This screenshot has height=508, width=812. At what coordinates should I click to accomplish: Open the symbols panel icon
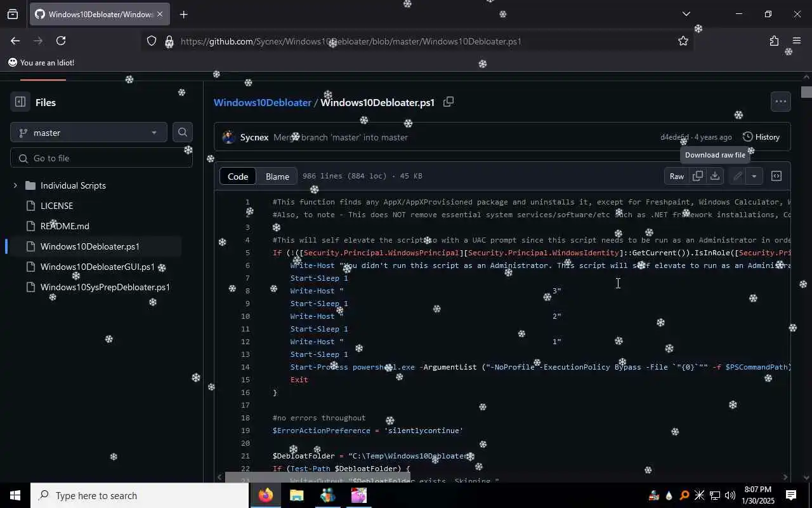[776, 176]
